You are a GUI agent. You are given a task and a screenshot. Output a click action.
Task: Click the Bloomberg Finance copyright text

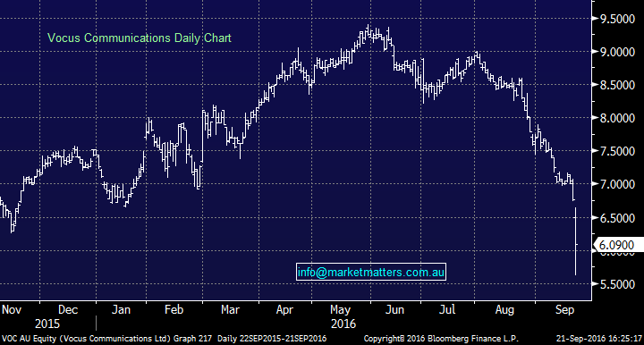[x=441, y=339]
